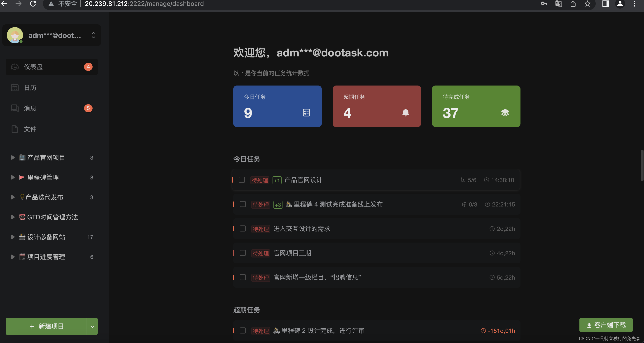Open the browser translate icon

click(x=558, y=4)
